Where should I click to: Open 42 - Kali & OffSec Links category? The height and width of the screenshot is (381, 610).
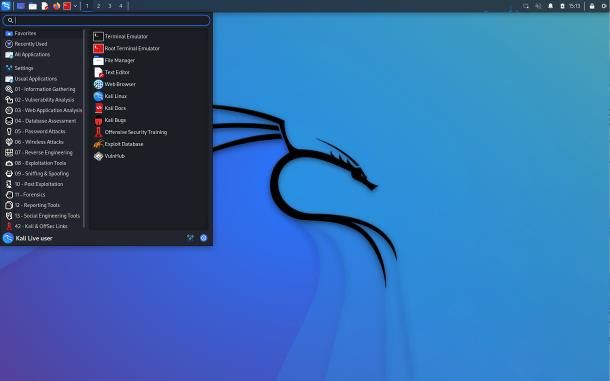42,226
